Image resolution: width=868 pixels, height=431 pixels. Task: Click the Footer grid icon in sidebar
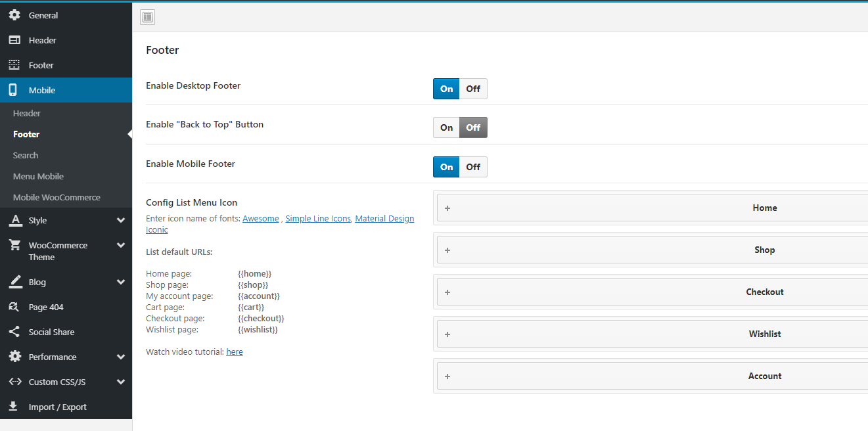(14, 65)
